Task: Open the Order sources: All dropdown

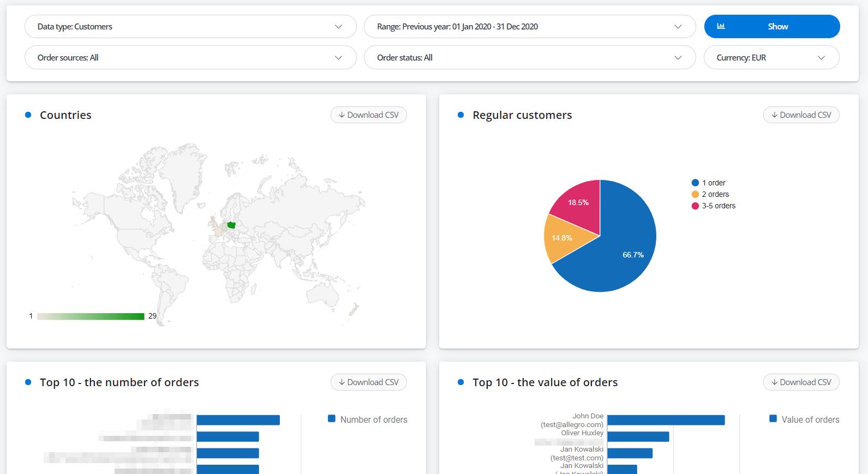Action: pos(190,57)
